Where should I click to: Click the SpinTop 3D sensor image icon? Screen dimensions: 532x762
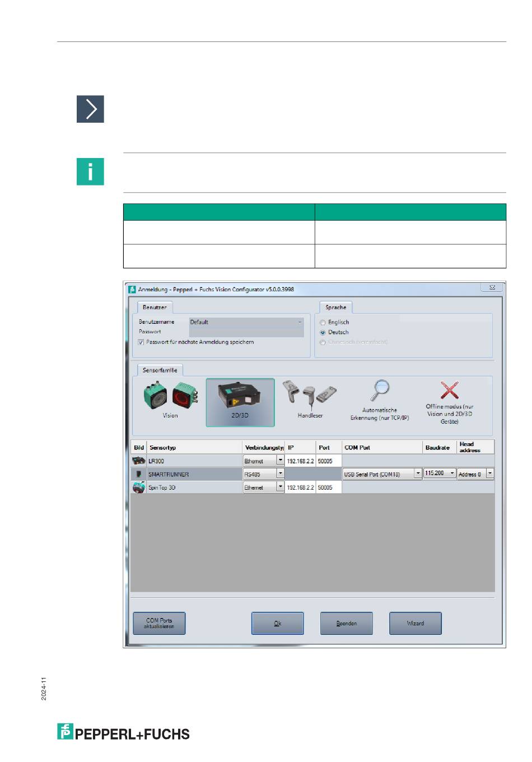click(138, 487)
